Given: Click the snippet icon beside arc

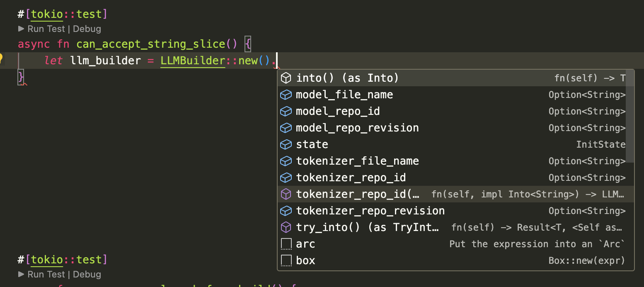Looking at the screenshot, I should pyautogui.click(x=286, y=244).
